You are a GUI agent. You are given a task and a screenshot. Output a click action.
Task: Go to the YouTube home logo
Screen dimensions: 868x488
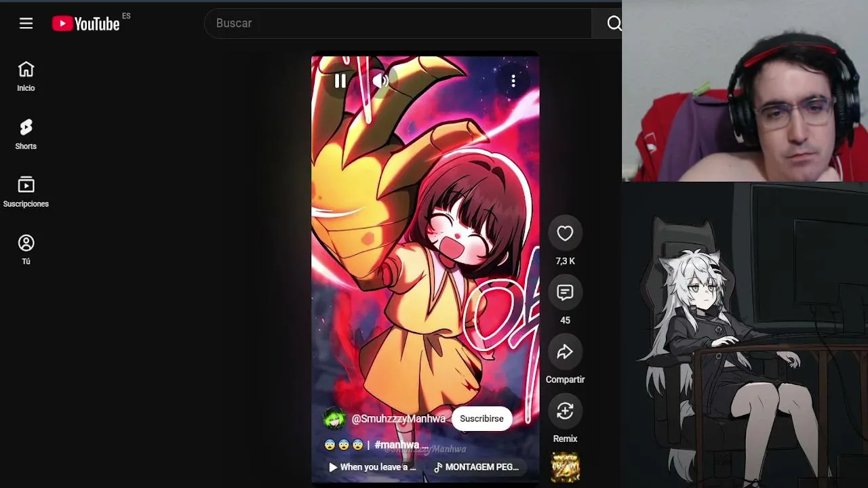click(x=86, y=24)
